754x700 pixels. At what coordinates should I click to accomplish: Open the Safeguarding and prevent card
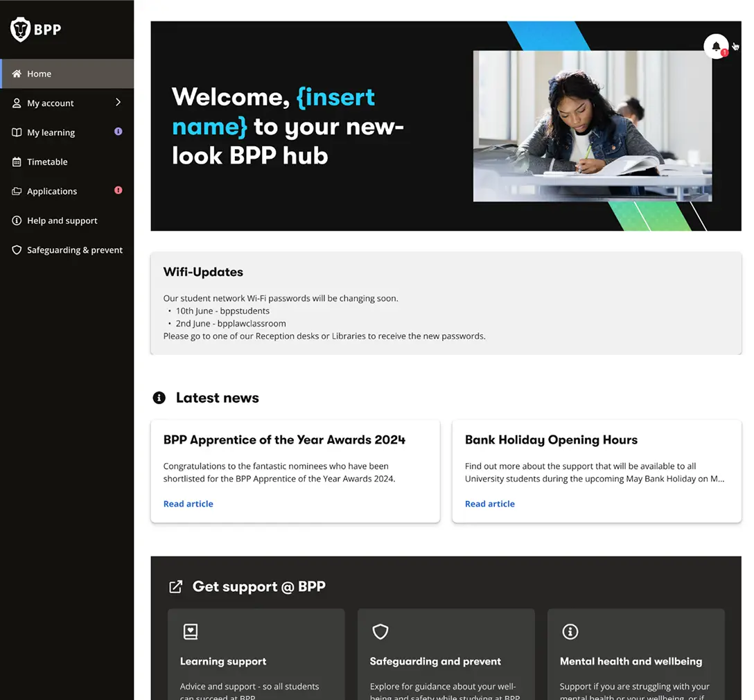click(446, 654)
